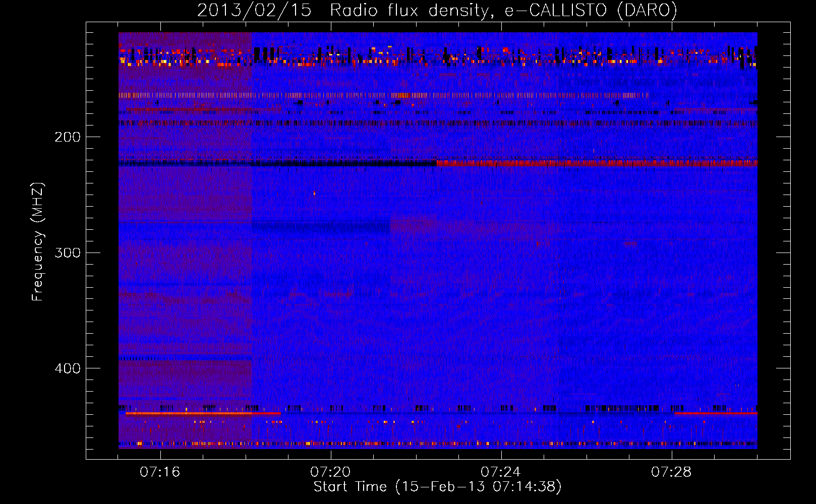Image resolution: width=816 pixels, height=504 pixels.
Task: Click the '300' frequency axis label
Action: pos(67,253)
